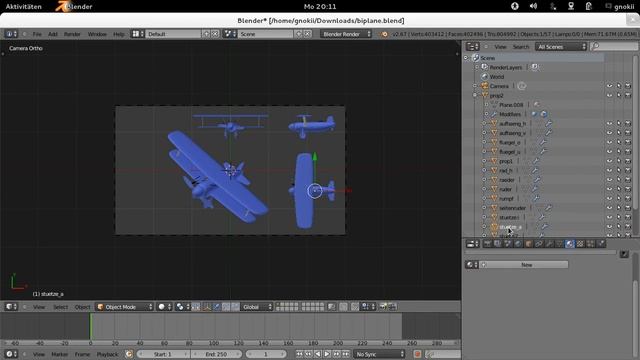
Task: Open the Help menu
Action: pyautogui.click(x=119, y=34)
